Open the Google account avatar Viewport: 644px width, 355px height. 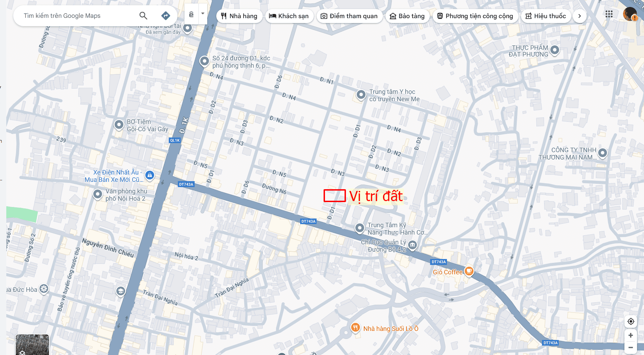click(x=630, y=14)
